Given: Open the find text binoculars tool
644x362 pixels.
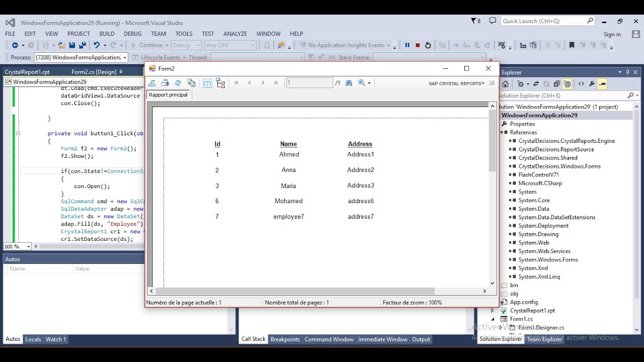Looking at the screenshot, I should pos(349,83).
